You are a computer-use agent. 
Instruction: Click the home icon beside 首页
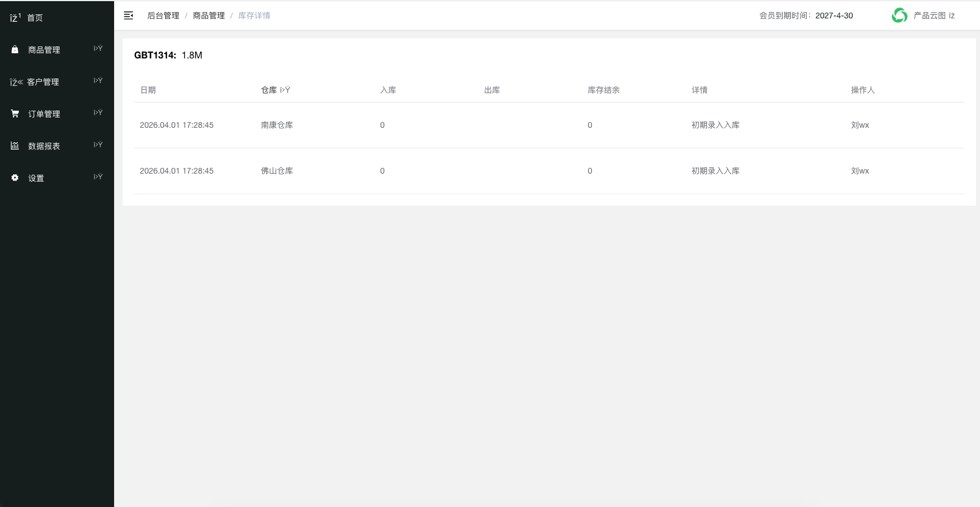click(x=15, y=18)
